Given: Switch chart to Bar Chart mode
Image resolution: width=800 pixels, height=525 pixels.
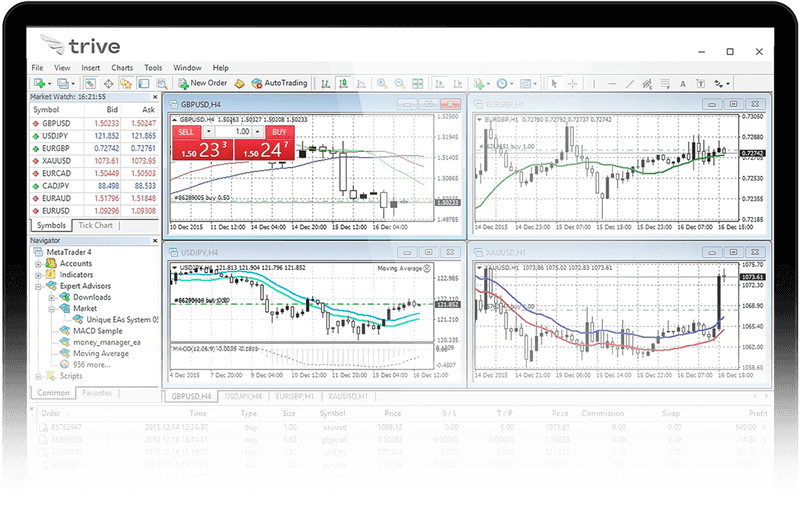Looking at the screenshot, I should pyautogui.click(x=325, y=83).
